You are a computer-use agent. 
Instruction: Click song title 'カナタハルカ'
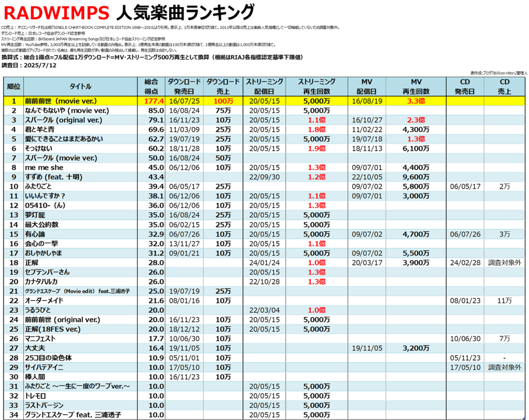(41, 281)
